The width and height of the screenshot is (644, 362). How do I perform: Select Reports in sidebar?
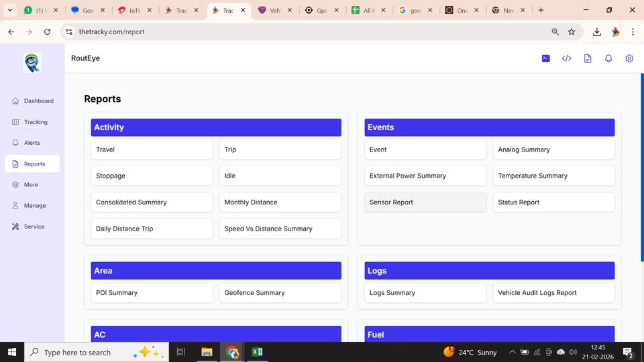[32, 164]
